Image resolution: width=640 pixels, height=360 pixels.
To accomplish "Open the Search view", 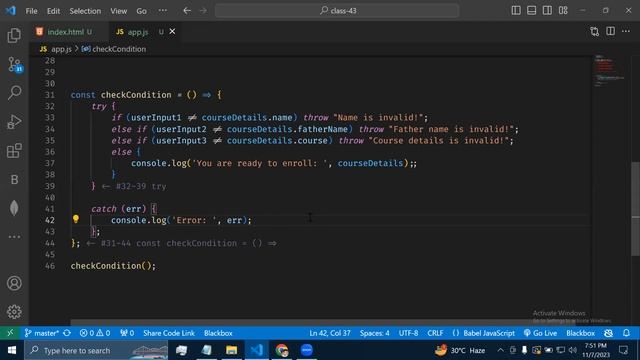I will pos(14,93).
